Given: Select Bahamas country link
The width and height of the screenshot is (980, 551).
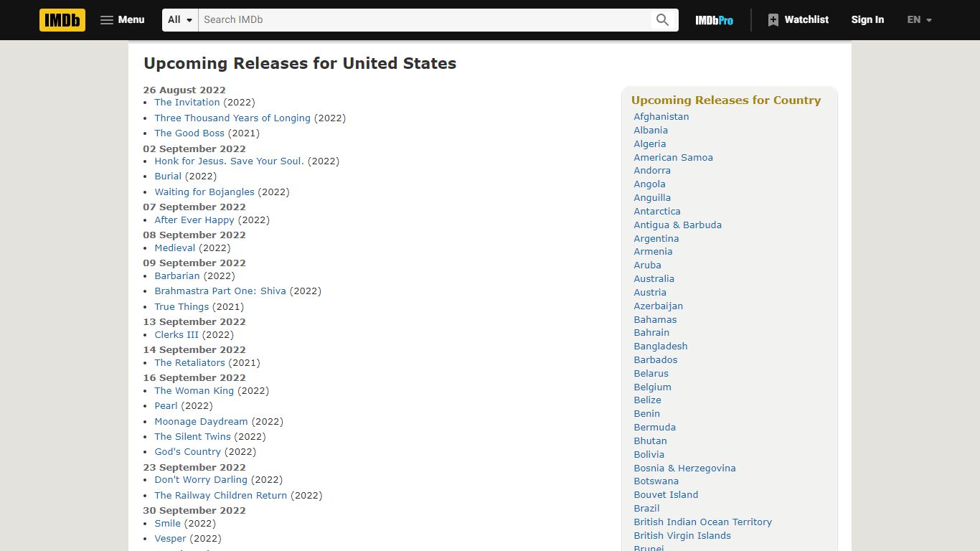Looking at the screenshot, I should coord(655,320).
